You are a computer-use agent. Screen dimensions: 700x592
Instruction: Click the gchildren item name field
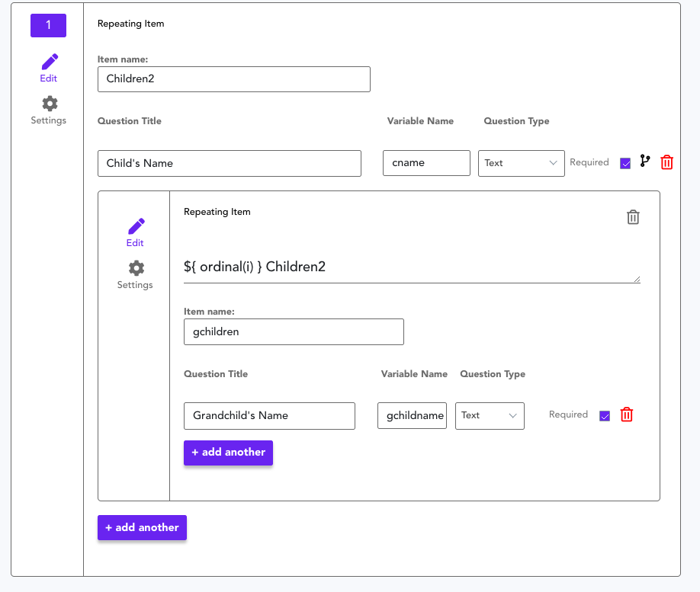click(x=294, y=332)
